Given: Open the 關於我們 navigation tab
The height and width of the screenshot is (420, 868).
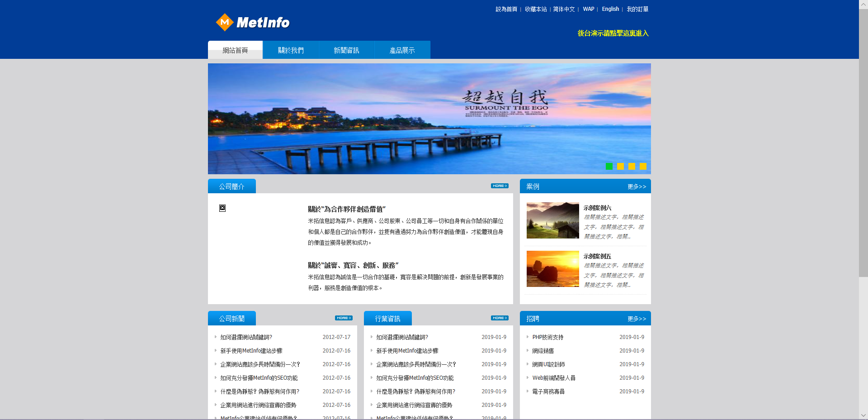Looking at the screenshot, I should (x=291, y=50).
